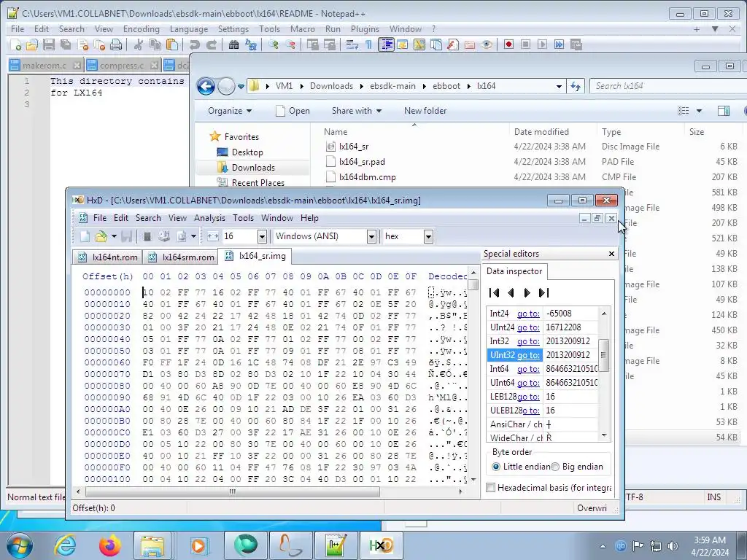Create a new file in HxD toolbar
The image size is (747, 560).
85,236
